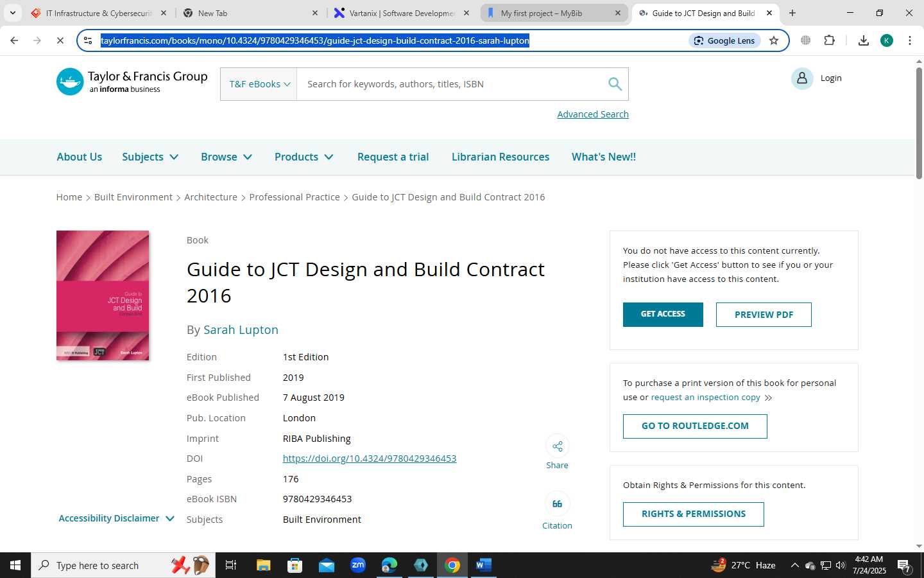Image resolution: width=924 pixels, height=578 pixels.
Task: Stop page loading with the X button
Action: click(x=60, y=40)
